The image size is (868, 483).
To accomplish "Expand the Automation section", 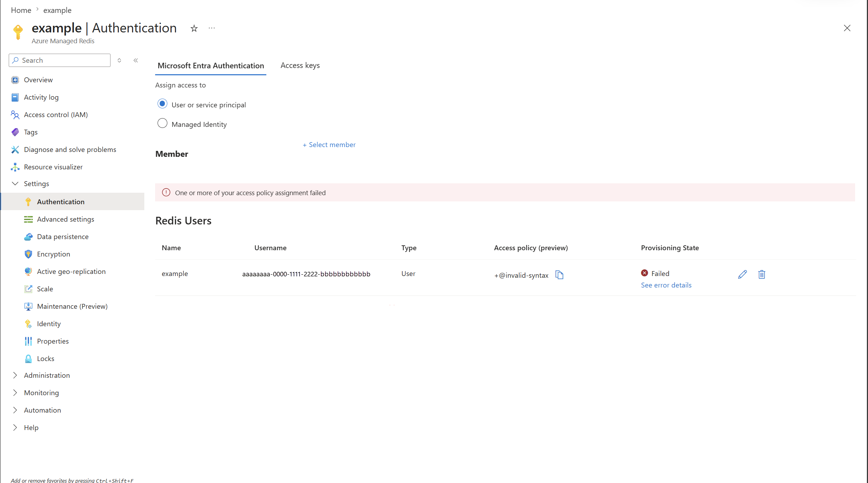I will click(x=15, y=410).
